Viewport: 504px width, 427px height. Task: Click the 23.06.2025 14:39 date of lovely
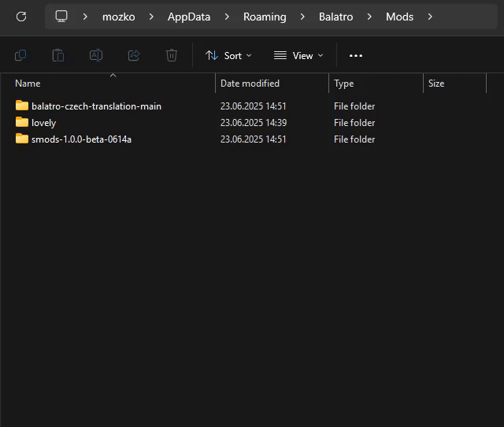click(254, 123)
